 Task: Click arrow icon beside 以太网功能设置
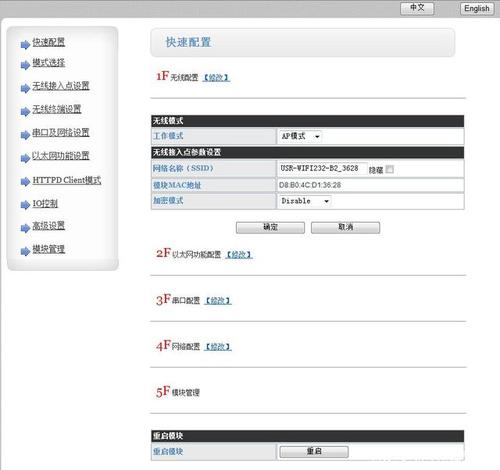(x=25, y=158)
